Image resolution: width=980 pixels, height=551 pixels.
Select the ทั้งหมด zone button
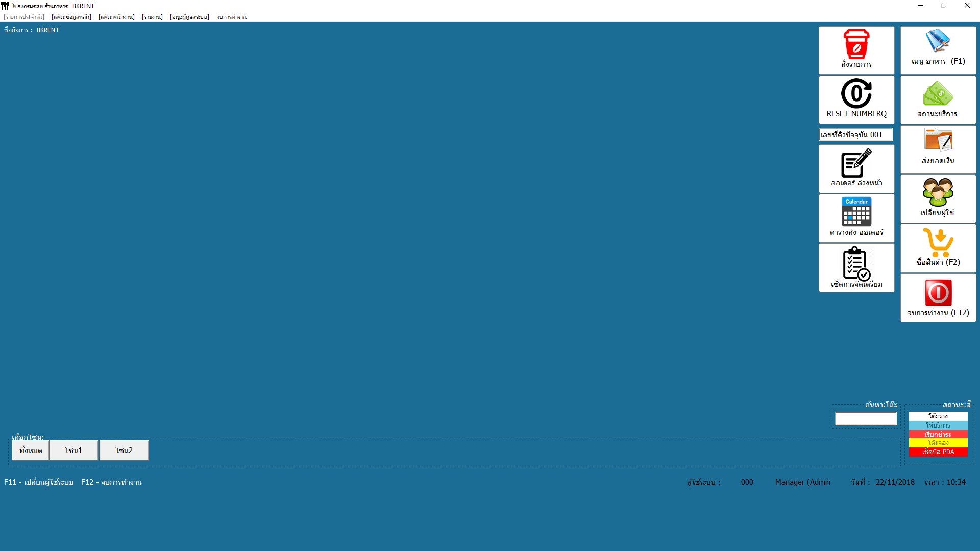31,450
